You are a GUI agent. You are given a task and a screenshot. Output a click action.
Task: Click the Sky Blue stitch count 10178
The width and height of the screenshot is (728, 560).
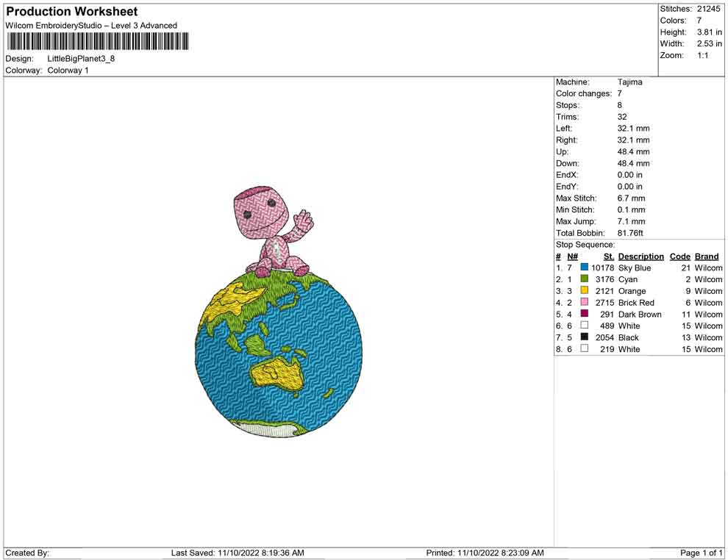coord(602,268)
